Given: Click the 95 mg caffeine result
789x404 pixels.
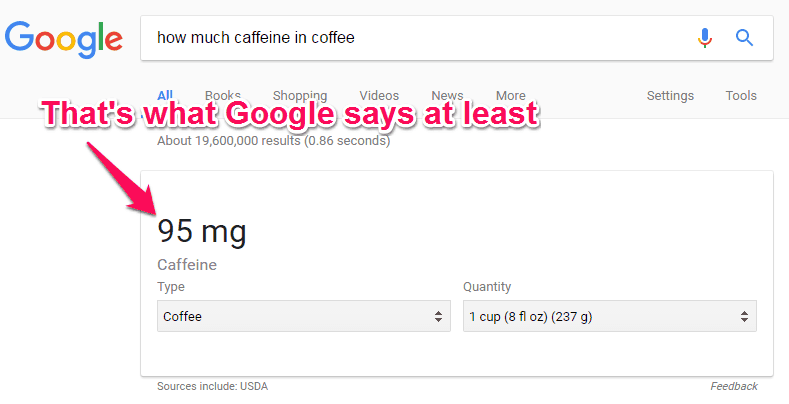Looking at the screenshot, I should pos(202,231).
